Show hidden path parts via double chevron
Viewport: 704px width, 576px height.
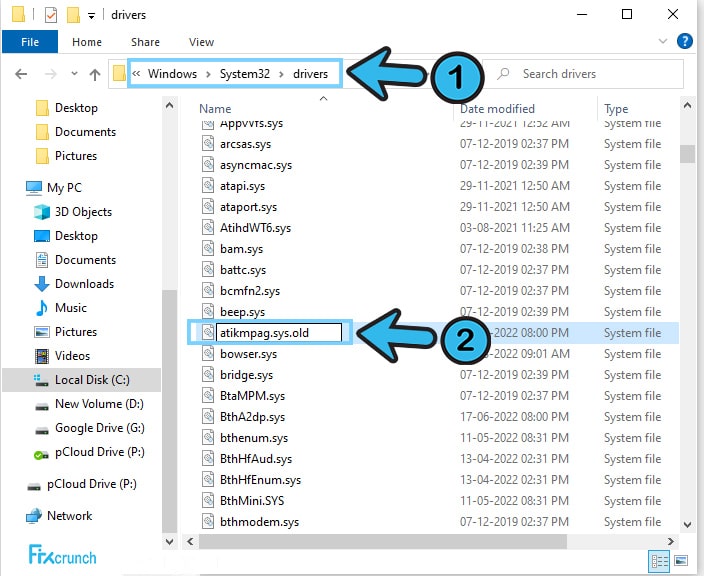(x=136, y=74)
